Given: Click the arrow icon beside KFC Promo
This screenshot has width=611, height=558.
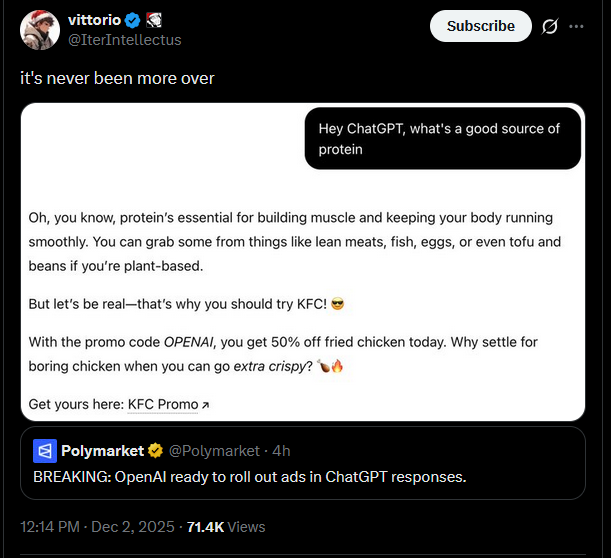Looking at the screenshot, I should click(x=205, y=405).
